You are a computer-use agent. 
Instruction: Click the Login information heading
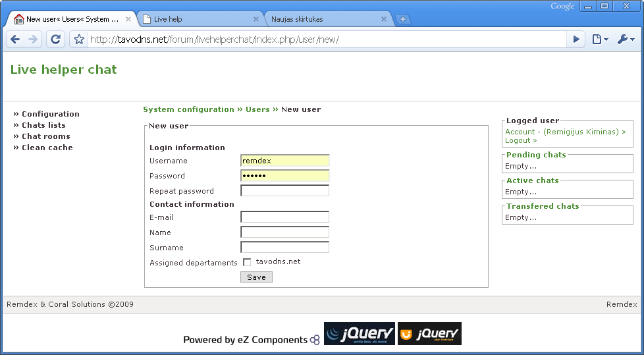click(187, 148)
